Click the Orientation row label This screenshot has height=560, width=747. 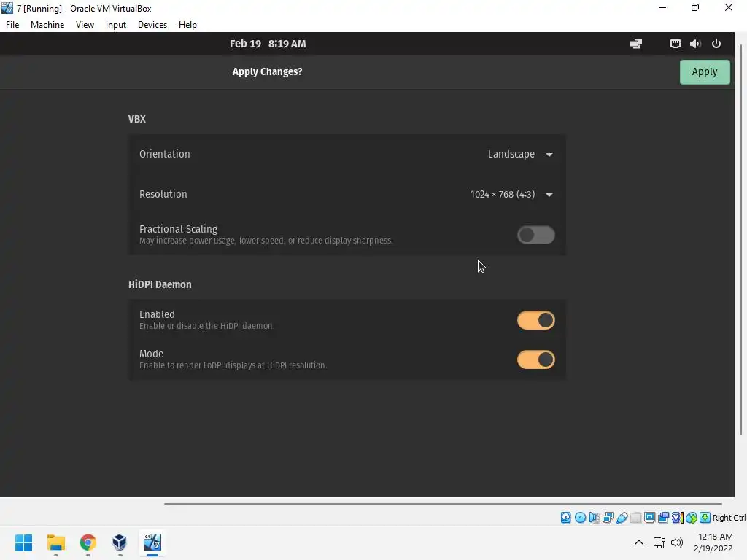(x=165, y=155)
